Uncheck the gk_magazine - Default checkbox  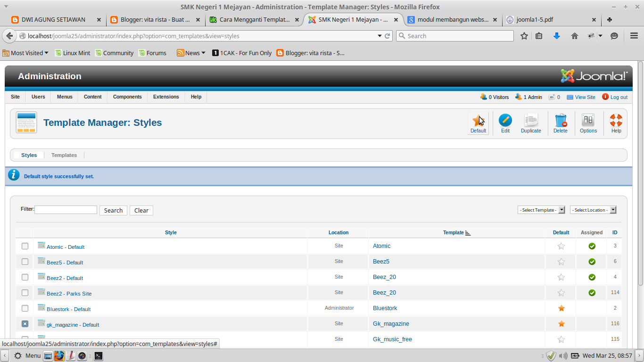25,324
